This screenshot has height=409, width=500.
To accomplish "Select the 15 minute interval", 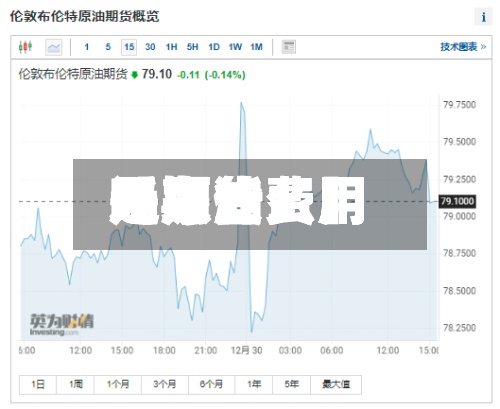I will coord(129,47).
